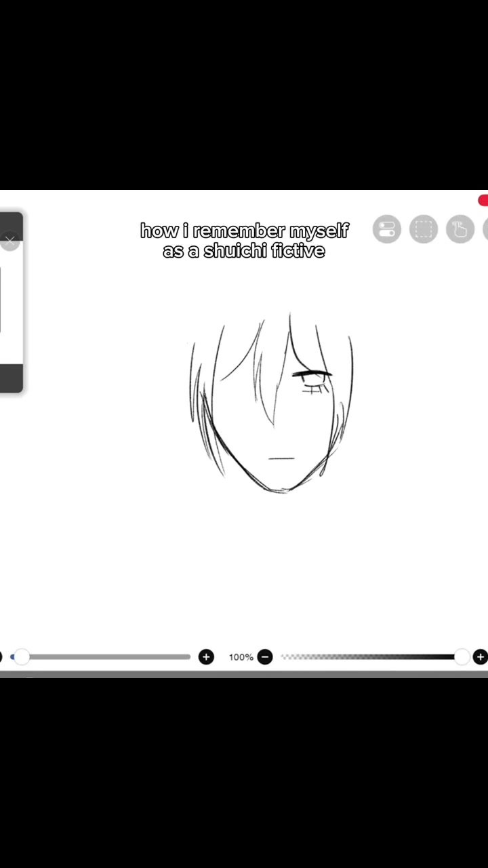The height and width of the screenshot is (868, 488).
Task: Click the 100% opacity value
Action: (241, 657)
